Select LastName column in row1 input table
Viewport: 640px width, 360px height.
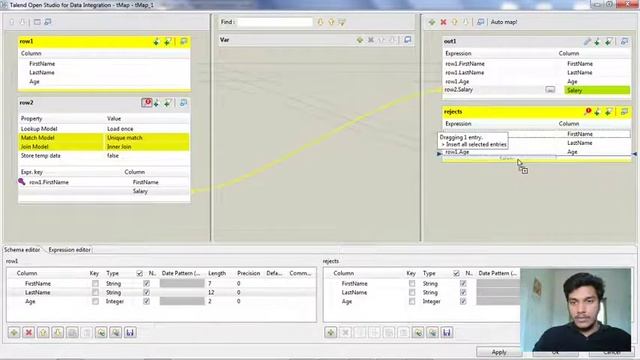(x=42, y=73)
